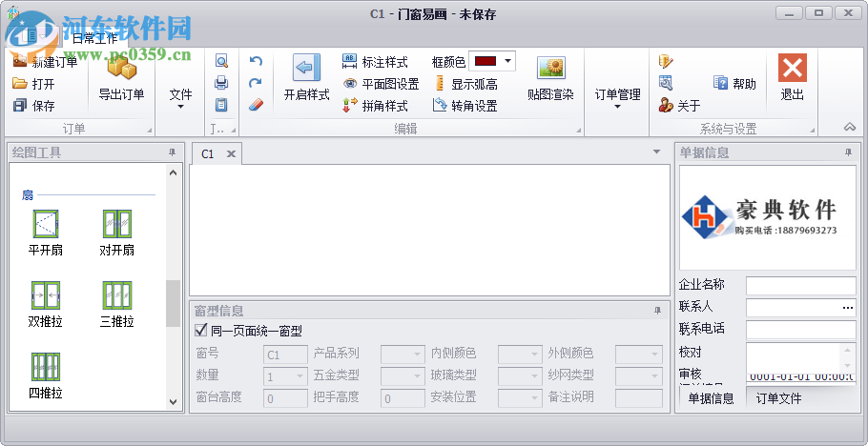868x446 pixels.
Task: Toggle 显示弧高 arc height display
Action: 465,84
